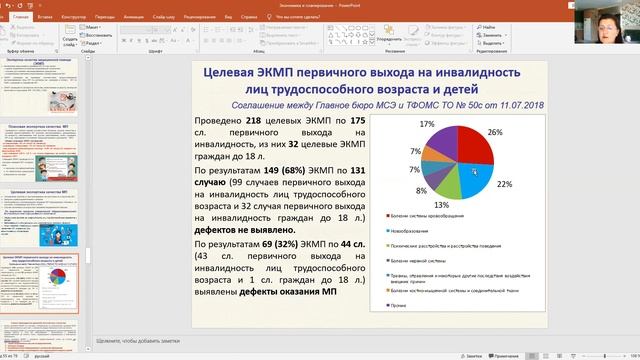Select the slide thumbnail with the blue illustration
640x360 pixels.
[x=40, y=218]
